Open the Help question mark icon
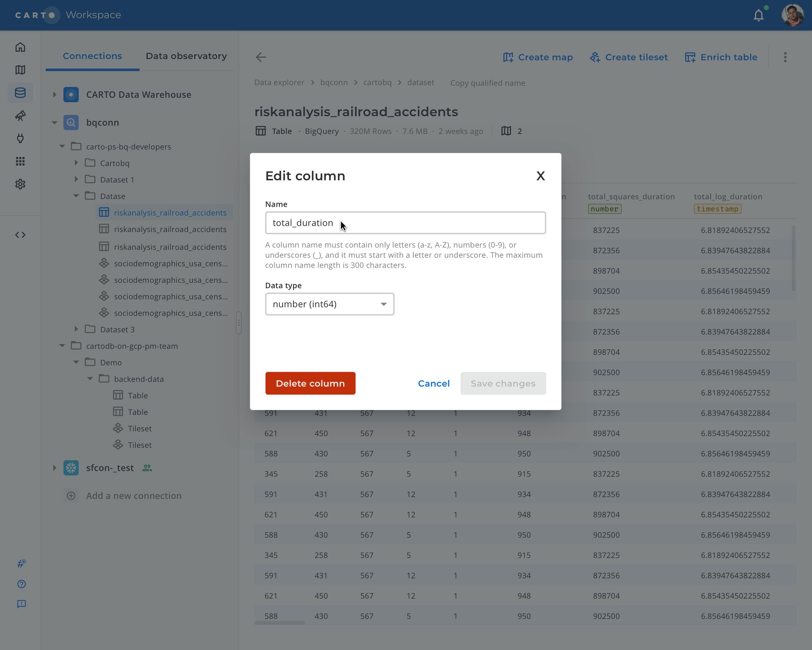The width and height of the screenshot is (812, 650). (x=22, y=584)
